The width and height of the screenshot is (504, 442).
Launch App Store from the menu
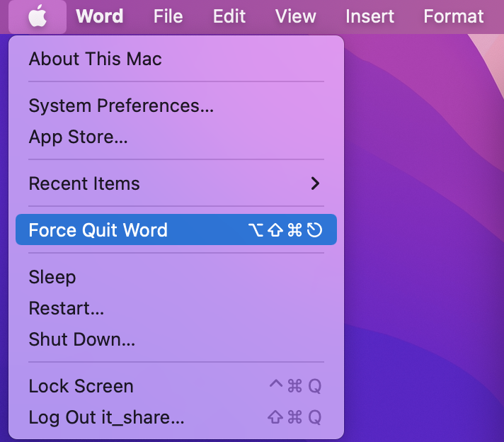[78, 137]
